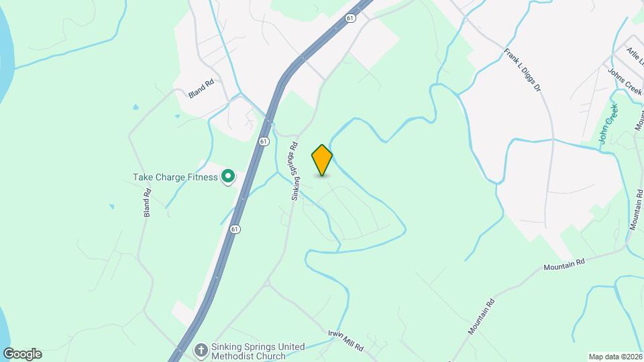This screenshot has height=362, width=644.
Task: Click the lower Route 61 highway shield
Action: coord(235,229)
